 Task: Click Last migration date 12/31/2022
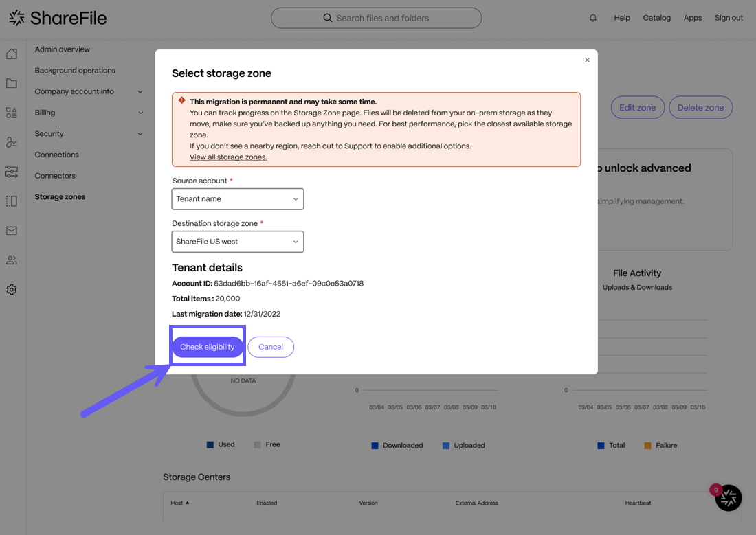[x=226, y=314]
